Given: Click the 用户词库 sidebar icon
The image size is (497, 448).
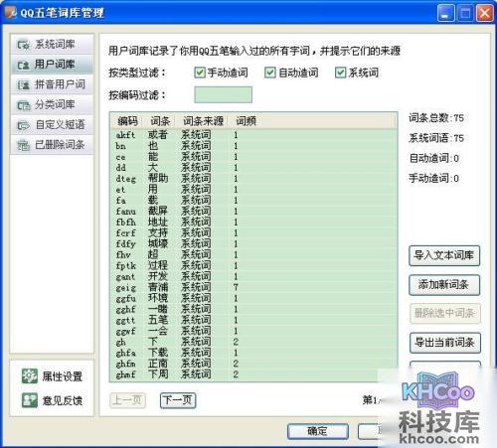Looking at the screenshot, I should [x=24, y=65].
